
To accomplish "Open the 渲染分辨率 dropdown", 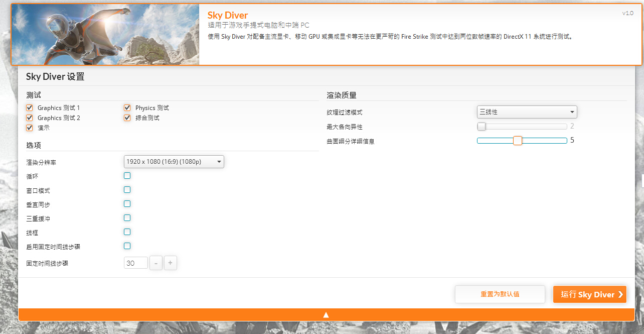I will [x=174, y=162].
